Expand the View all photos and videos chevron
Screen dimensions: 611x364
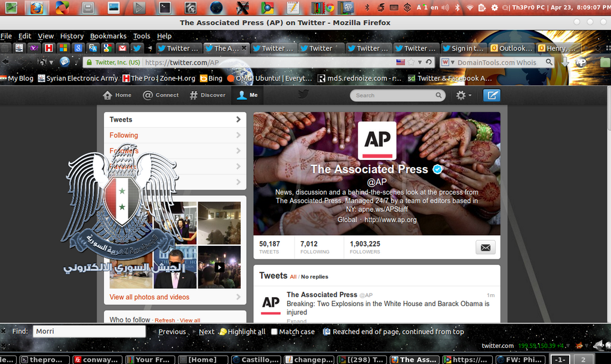(x=238, y=297)
